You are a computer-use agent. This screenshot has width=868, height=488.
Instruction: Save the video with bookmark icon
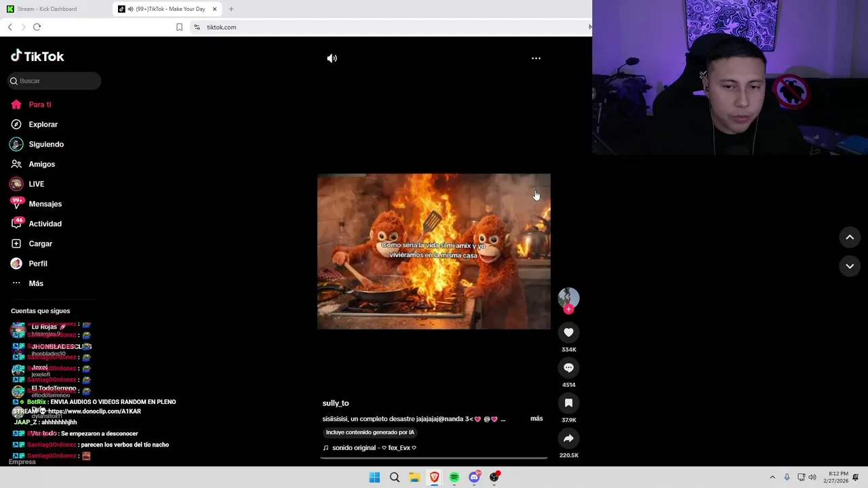coord(568,403)
